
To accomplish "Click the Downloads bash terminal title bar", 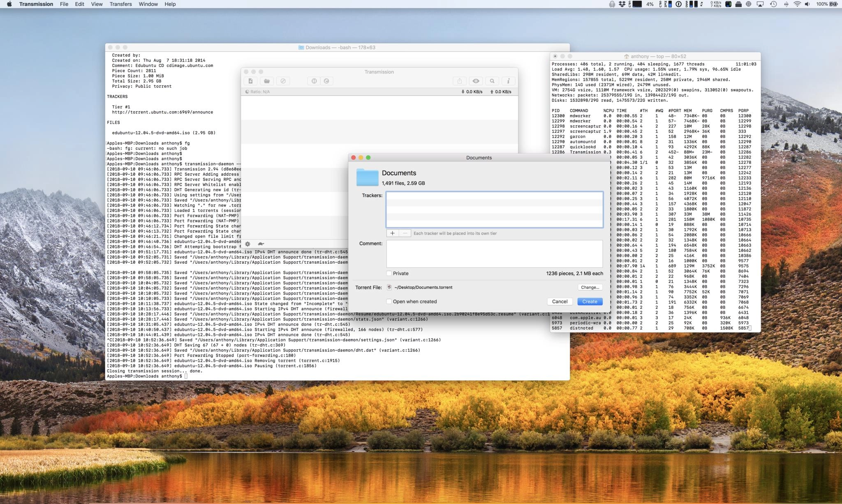I will [x=337, y=47].
